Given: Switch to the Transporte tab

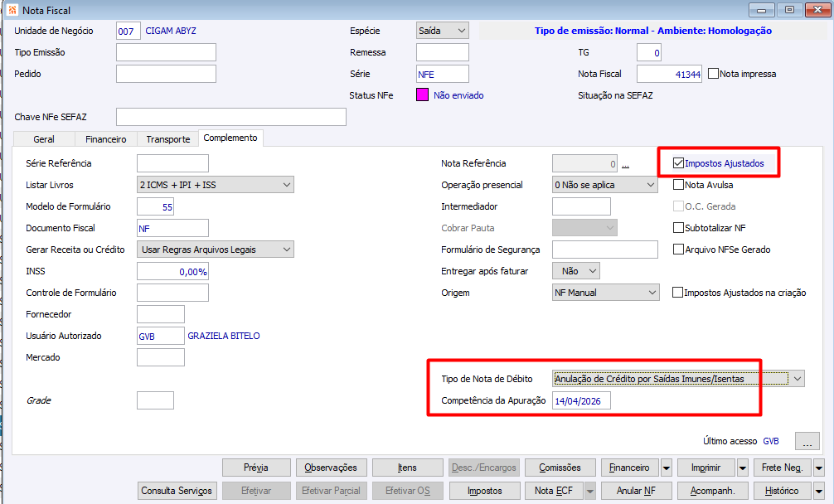Looking at the screenshot, I should tap(168, 138).
